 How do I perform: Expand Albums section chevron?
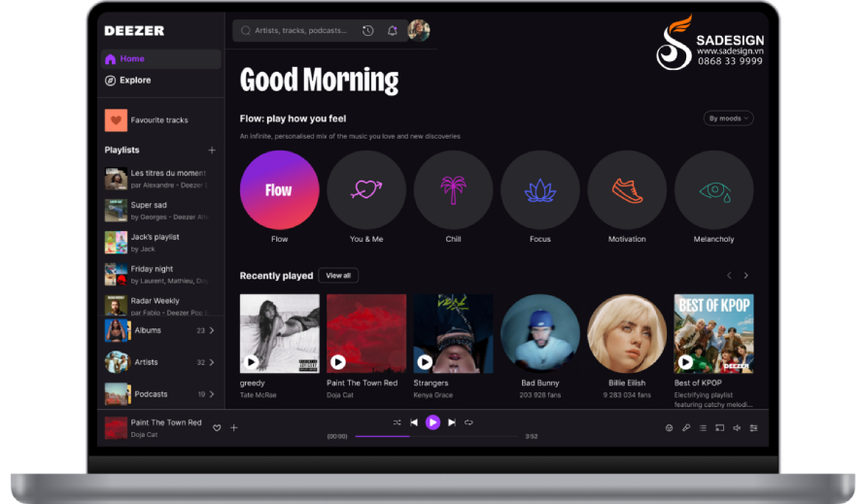pos(212,330)
